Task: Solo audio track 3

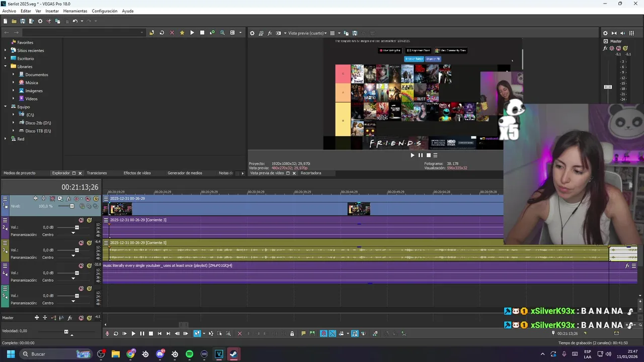Action: click(x=89, y=243)
